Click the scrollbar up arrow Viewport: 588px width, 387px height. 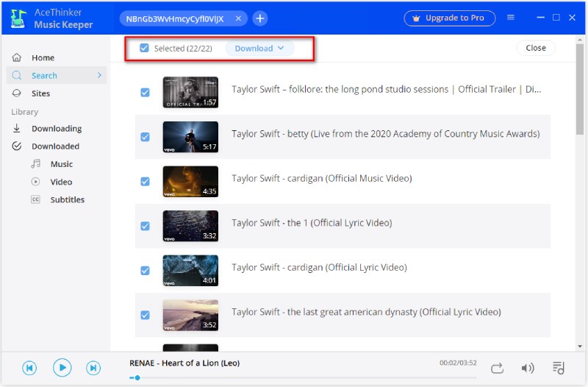pyautogui.click(x=580, y=40)
